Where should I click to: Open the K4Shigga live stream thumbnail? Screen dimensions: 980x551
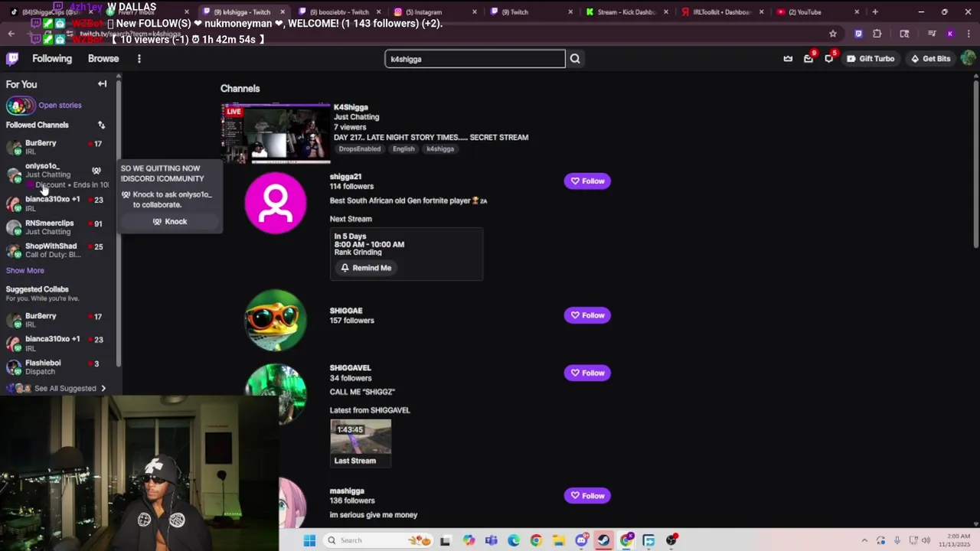pos(276,133)
